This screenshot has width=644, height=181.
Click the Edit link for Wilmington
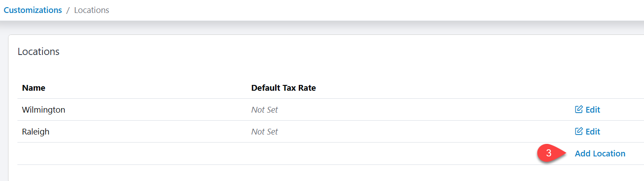(593, 109)
